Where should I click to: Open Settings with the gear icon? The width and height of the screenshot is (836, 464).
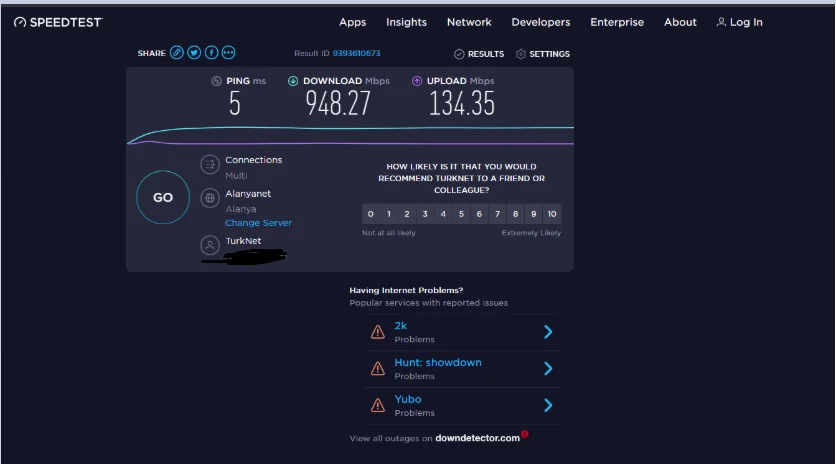click(x=521, y=54)
